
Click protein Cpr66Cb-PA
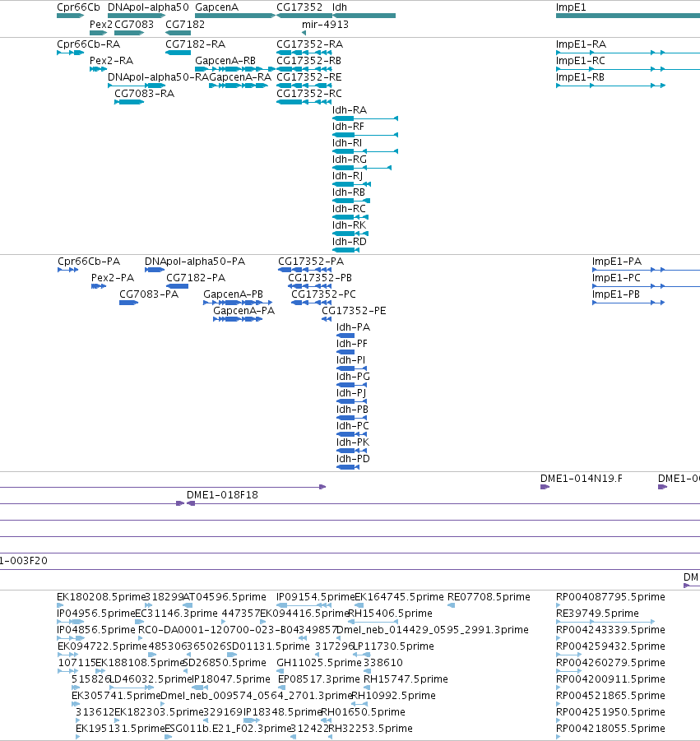click(x=89, y=262)
